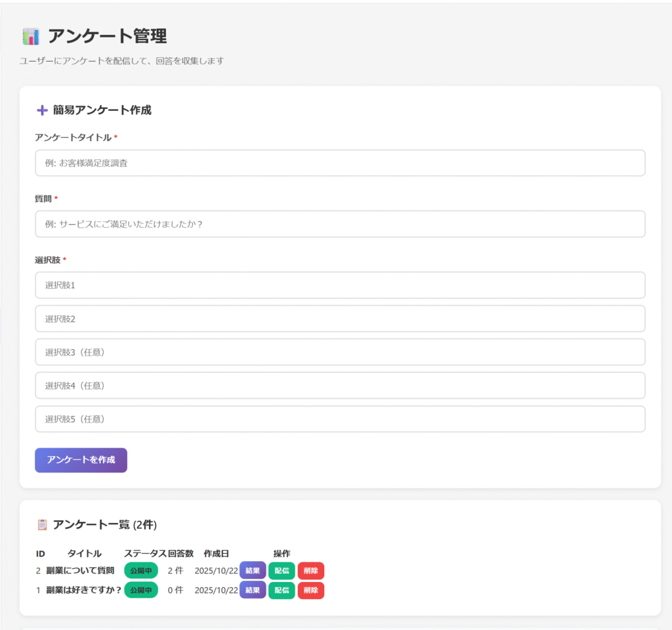View 結果 for 副業は好きですか？ survey
672x630 pixels.
click(253, 591)
